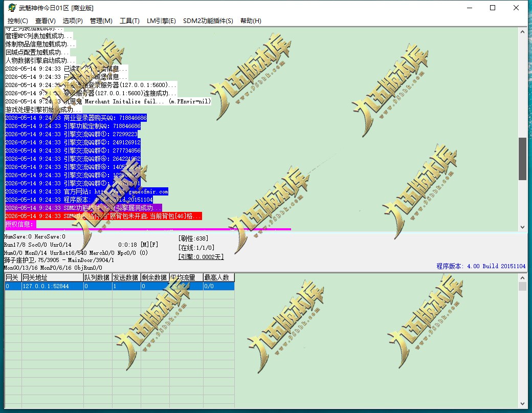Open the LM引擎(E) menu
This screenshot has width=532, height=413.
pyautogui.click(x=161, y=20)
